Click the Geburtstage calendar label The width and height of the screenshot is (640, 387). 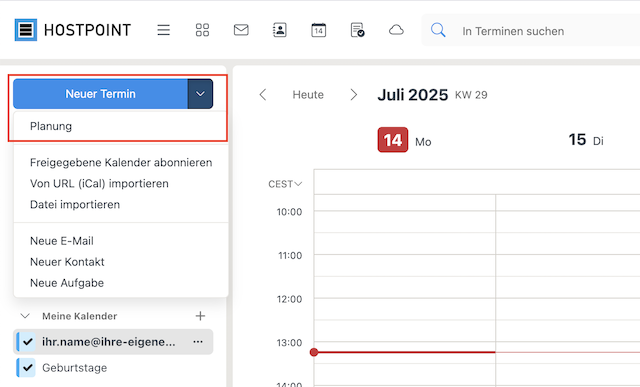pos(75,368)
